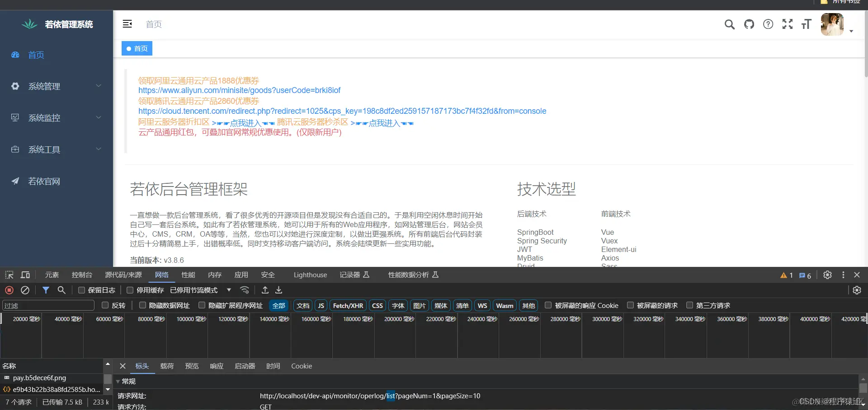Open the page search magnifier icon
The image size is (868, 410).
(x=729, y=24)
